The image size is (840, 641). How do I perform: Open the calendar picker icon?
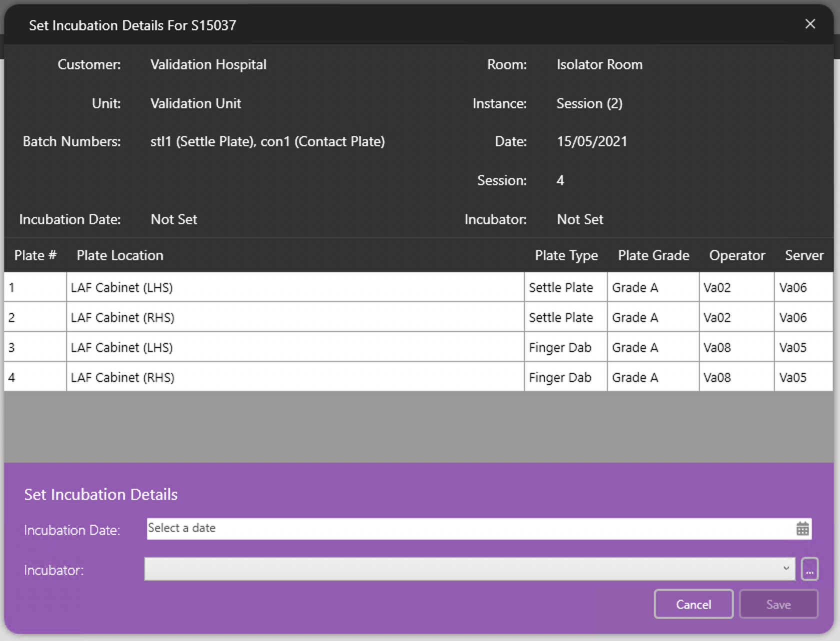click(x=802, y=528)
